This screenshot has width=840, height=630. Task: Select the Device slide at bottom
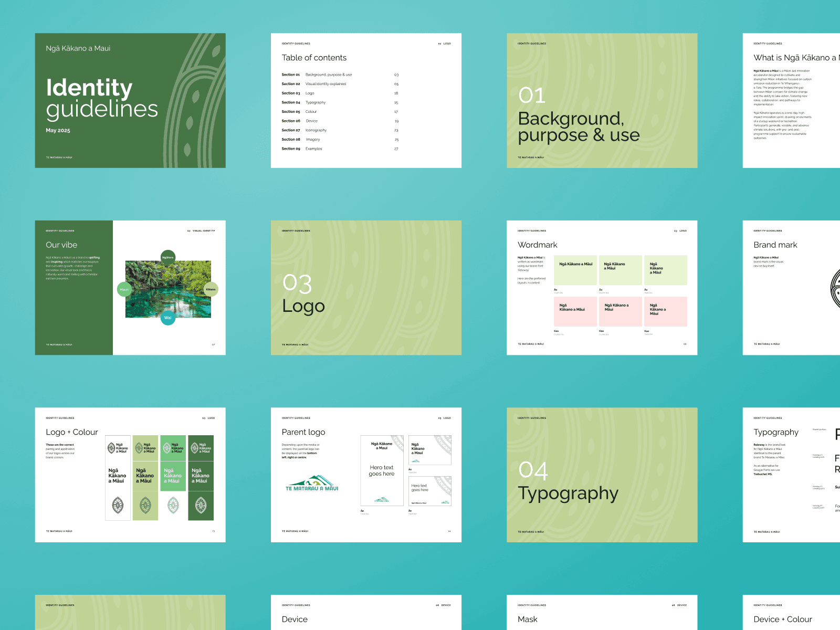point(366,612)
